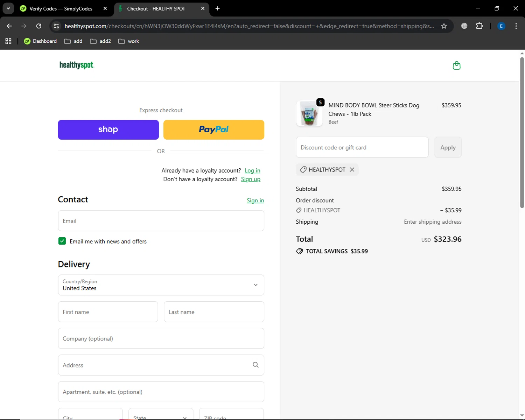Open the tab search dropdown arrow
The width and height of the screenshot is (525, 420).
click(8, 8)
